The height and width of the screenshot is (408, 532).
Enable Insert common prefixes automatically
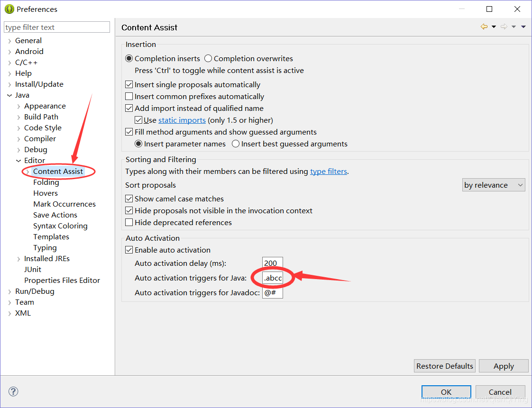pyautogui.click(x=129, y=96)
